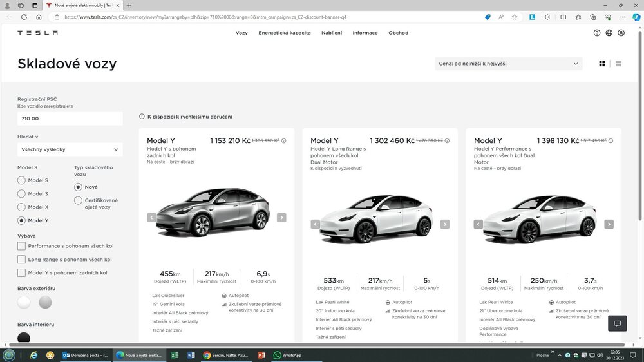Select Certifikované ojeté vozy option
The height and width of the screenshot is (362, 644).
pyautogui.click(x=78, y=200)
